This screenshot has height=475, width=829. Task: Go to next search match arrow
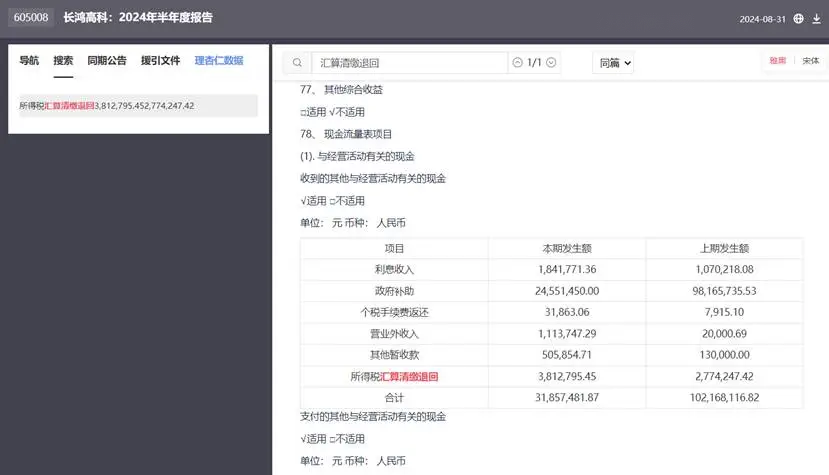pos(551,62)
